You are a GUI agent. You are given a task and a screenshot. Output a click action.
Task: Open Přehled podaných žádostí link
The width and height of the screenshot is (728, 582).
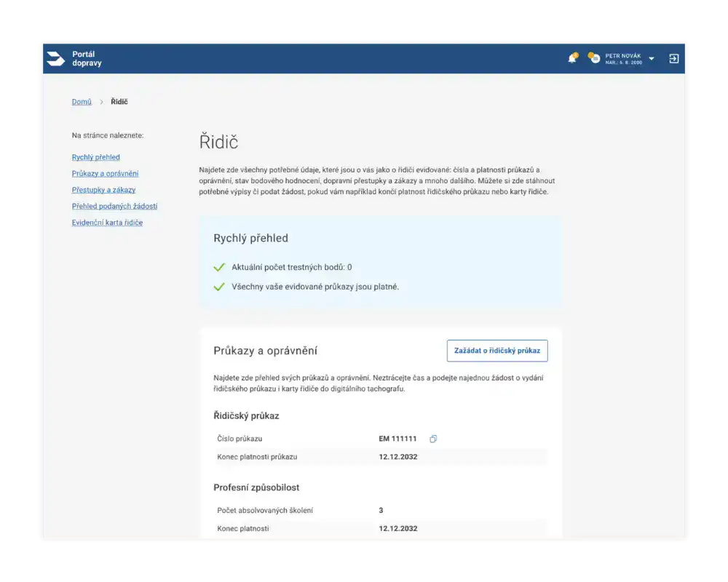[x=114, y=207]
